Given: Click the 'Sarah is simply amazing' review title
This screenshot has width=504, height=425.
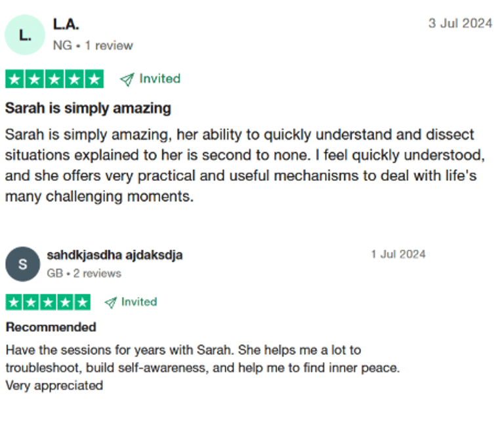Looking at the screenshot, I should (x=88, y=108).
